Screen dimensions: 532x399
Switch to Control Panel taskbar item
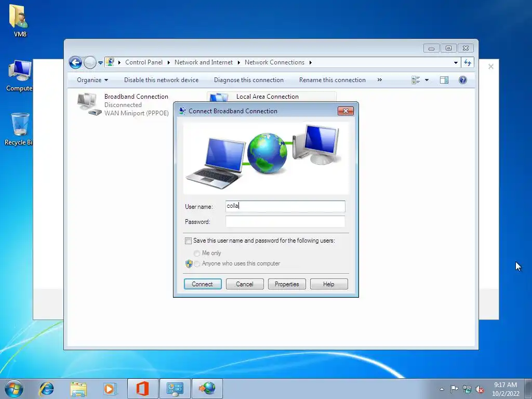[175, 389]
